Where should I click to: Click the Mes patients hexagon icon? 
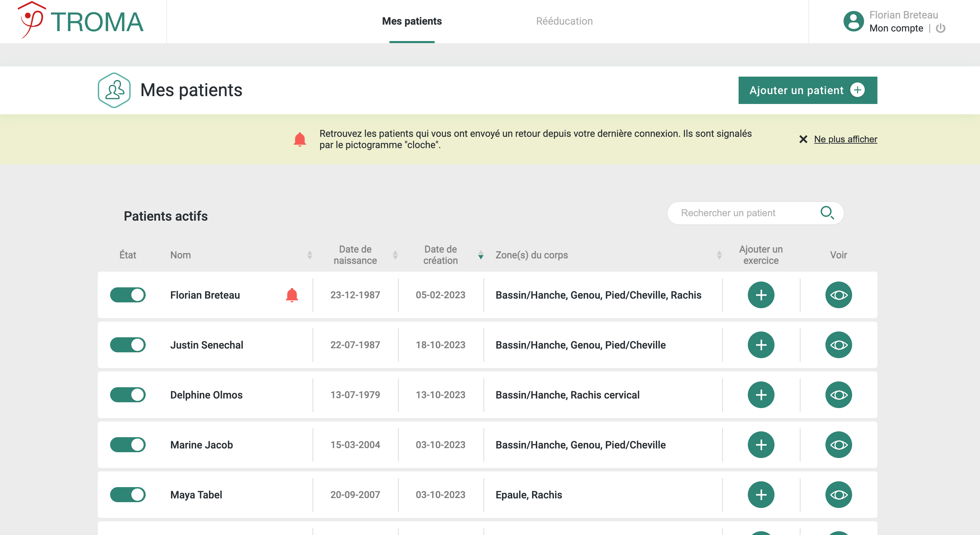(114, 90)
